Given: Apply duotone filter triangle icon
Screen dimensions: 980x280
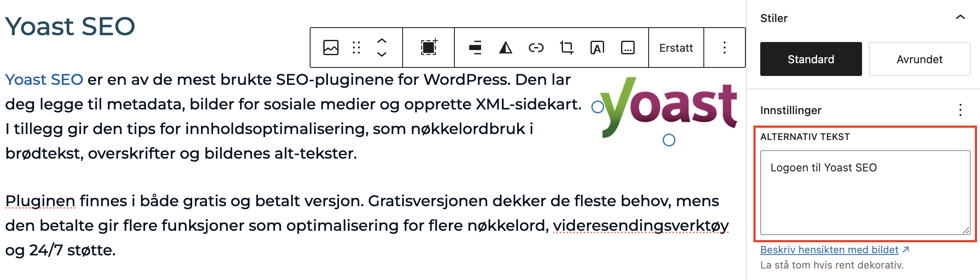Looking at the screenshot, I should 506,48.
